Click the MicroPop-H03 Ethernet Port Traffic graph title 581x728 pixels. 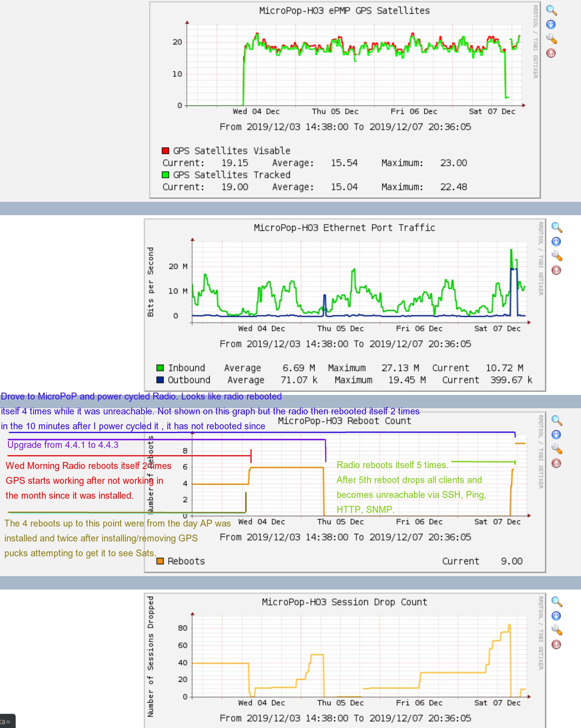click(344, 228)
